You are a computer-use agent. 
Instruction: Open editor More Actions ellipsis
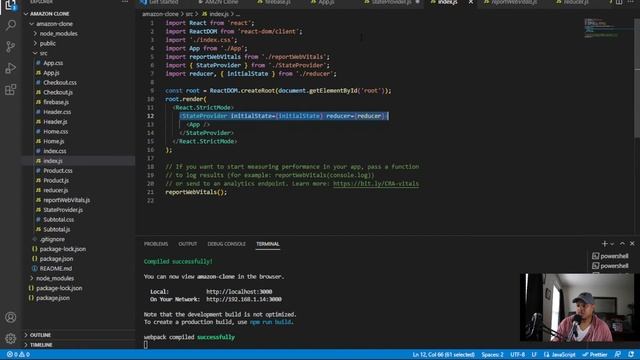tap(631, 2)
